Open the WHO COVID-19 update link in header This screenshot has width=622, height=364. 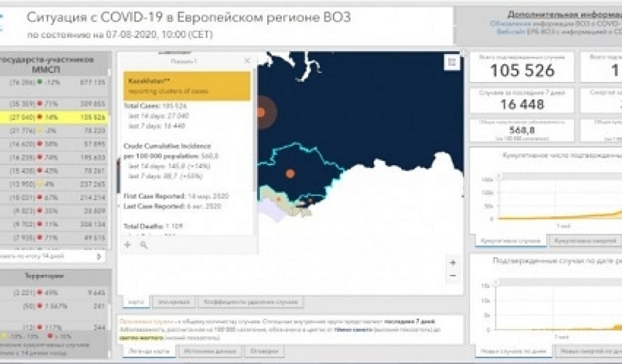coord(556,24)
